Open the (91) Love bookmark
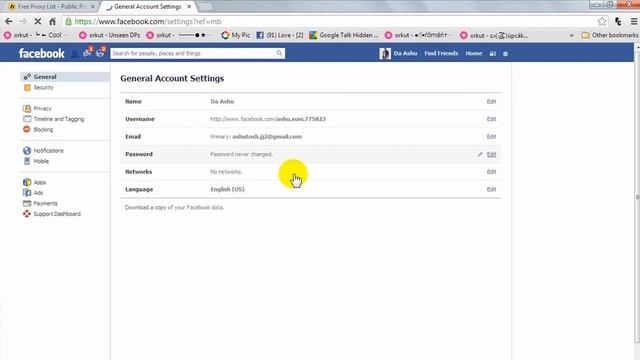This screenshot has height=360, width=640. click(280, 36)
